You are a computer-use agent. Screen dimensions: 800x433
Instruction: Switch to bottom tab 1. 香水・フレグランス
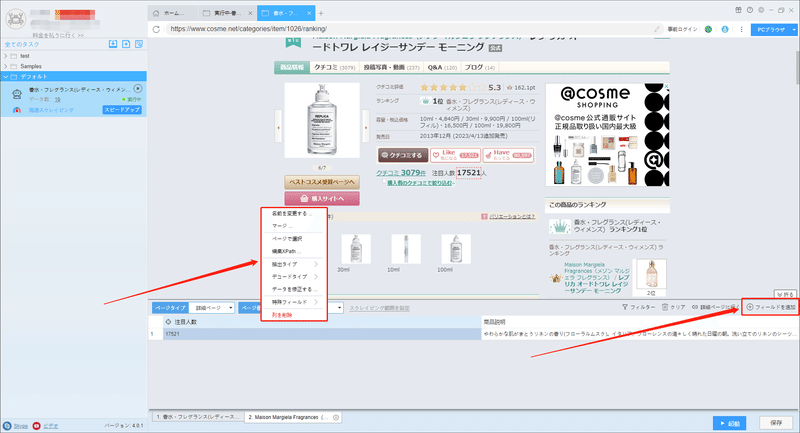(197, 417)
